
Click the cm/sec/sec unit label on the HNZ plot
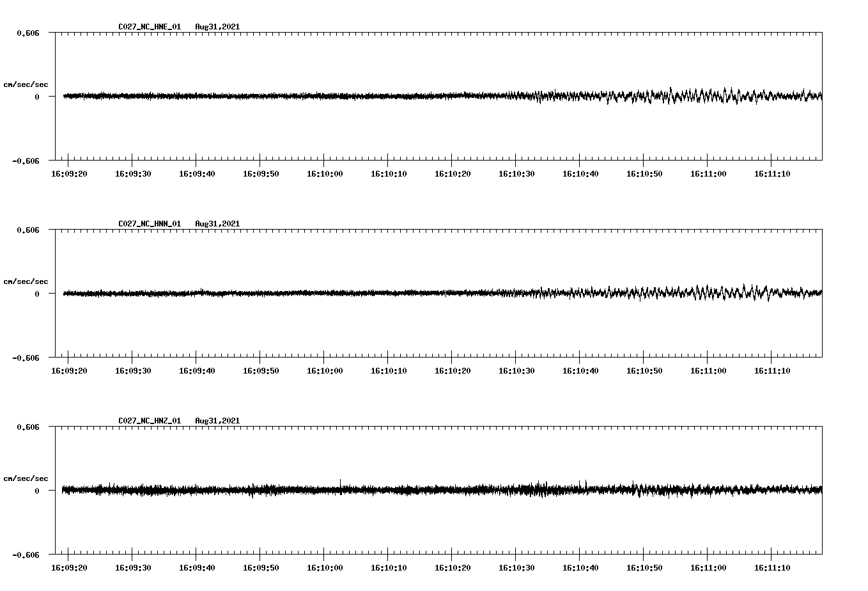(26, 478)
